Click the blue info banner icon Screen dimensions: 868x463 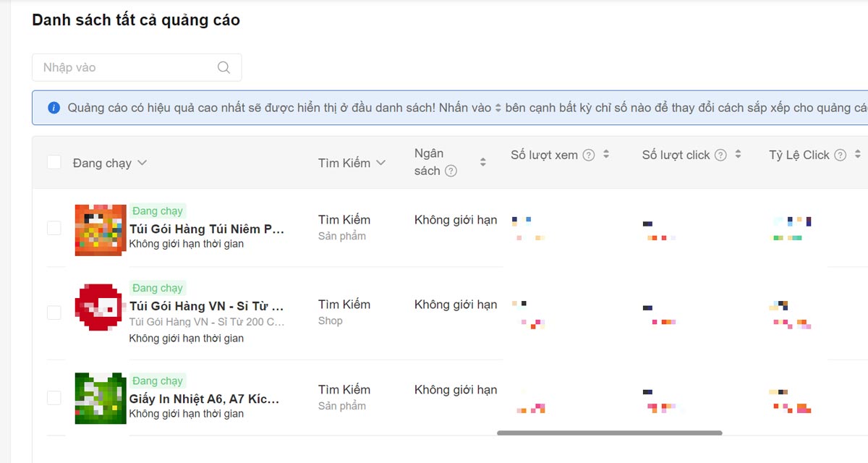click(54, 108)
